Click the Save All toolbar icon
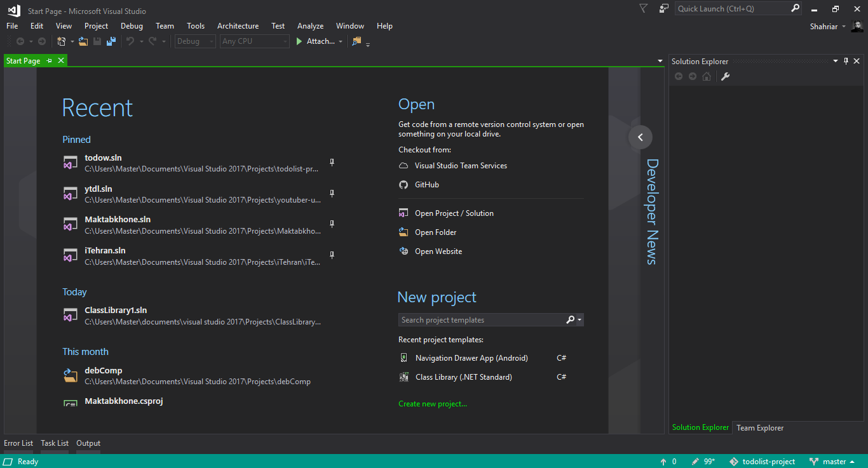The image size is (868, 468). (111, 41)
